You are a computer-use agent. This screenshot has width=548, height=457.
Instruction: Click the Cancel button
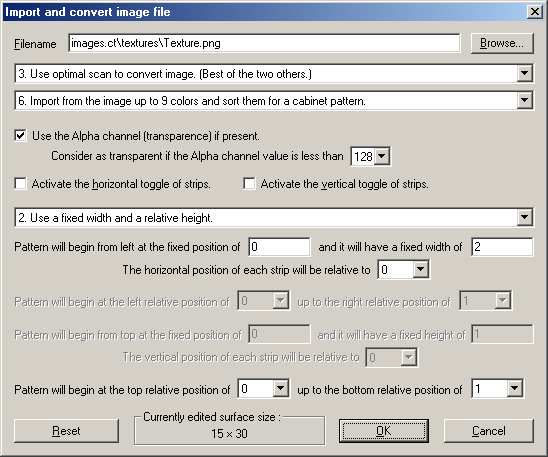489,431
